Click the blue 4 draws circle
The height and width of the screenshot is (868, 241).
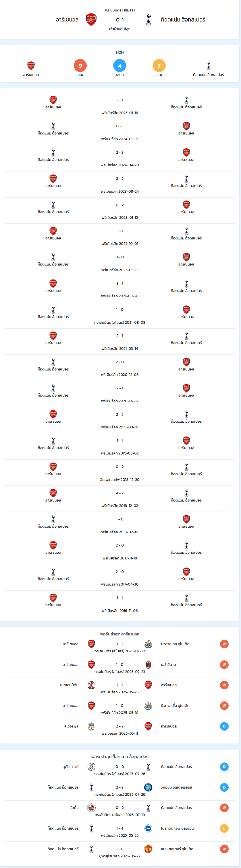[120, 66]
